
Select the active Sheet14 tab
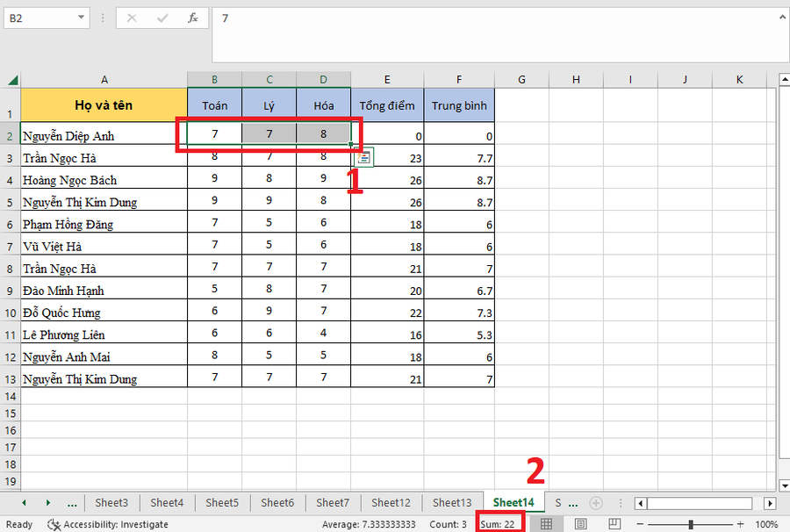[x=513, y=503]
